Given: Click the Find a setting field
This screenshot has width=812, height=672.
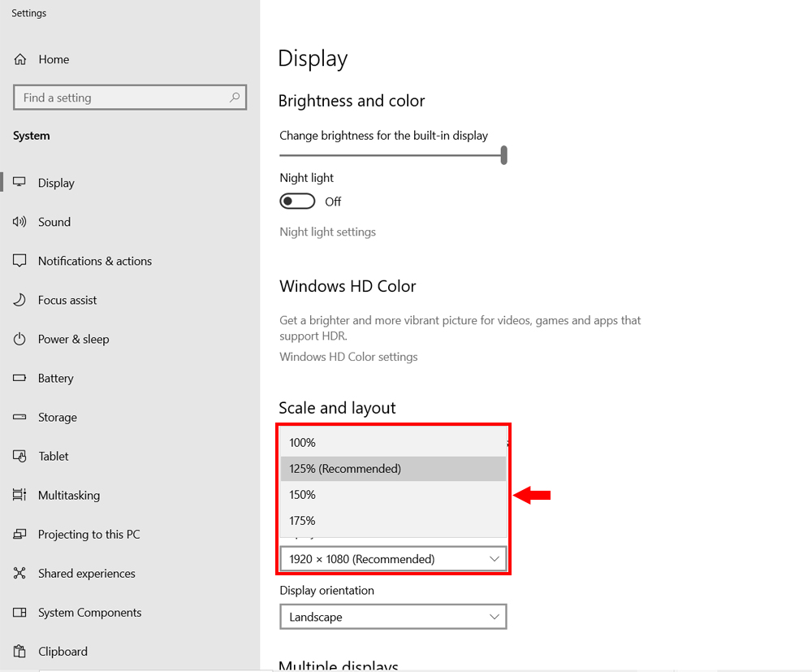Looking at the screenshot, I should 122,98.
